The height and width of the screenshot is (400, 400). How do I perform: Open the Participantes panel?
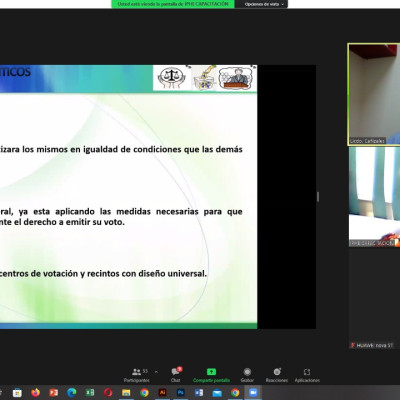pos(137,375)
